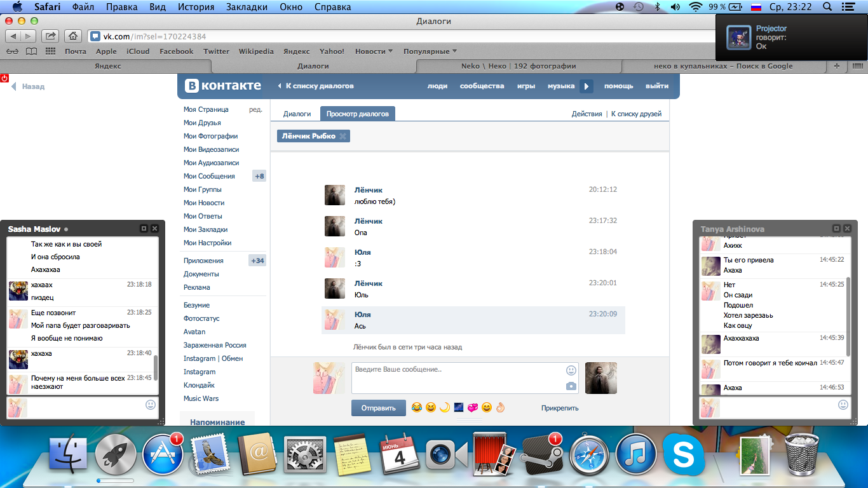The width and height of the screenshot is (868, 488).
Task: Go to the home page icon
Action: [74, 36]
